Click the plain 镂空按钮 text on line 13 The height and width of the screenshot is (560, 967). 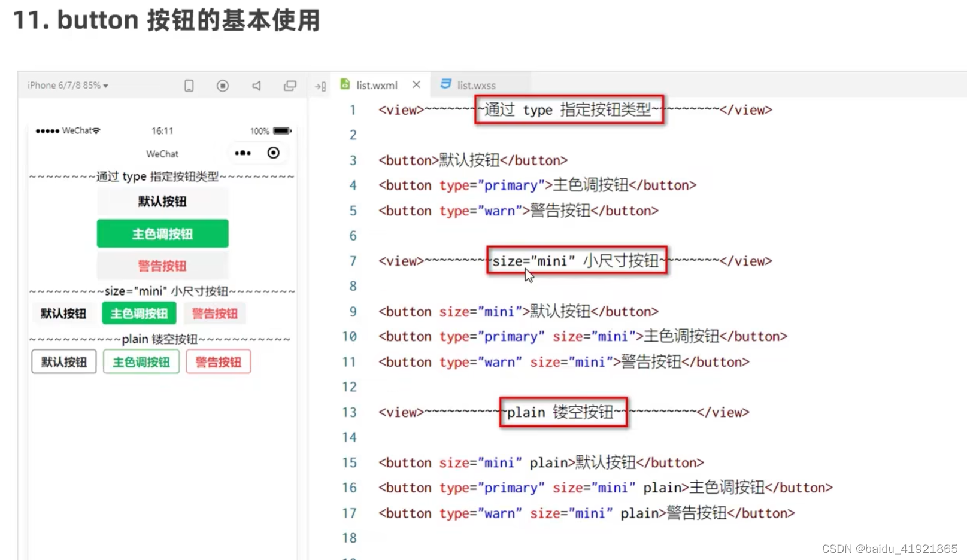point(560,412)
